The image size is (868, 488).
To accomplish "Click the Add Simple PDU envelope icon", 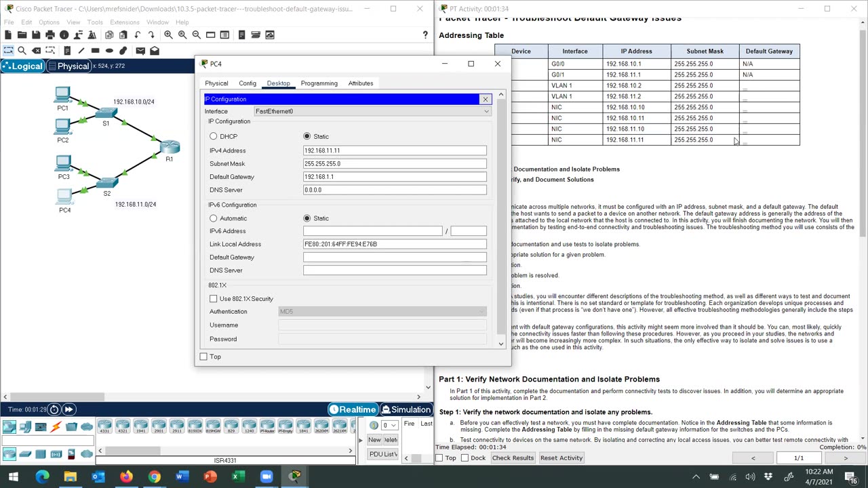I will pos(140,50).
